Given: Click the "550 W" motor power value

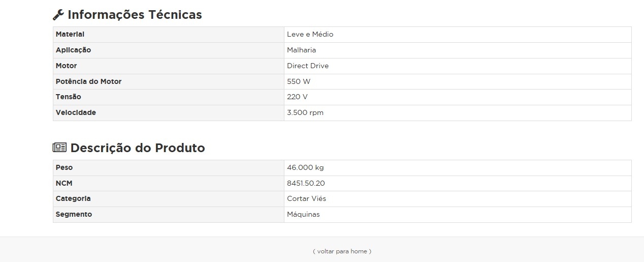Looking at the screenshot, I should 299,81.
